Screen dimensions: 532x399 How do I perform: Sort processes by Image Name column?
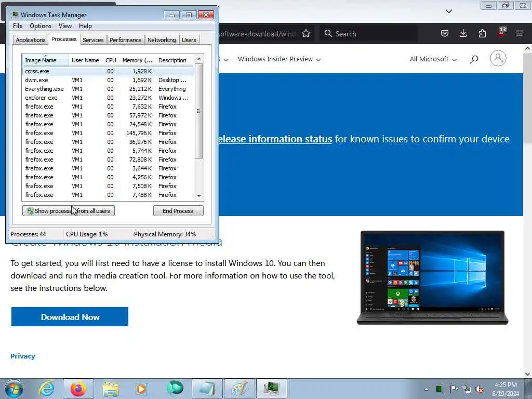click(46, 60)
